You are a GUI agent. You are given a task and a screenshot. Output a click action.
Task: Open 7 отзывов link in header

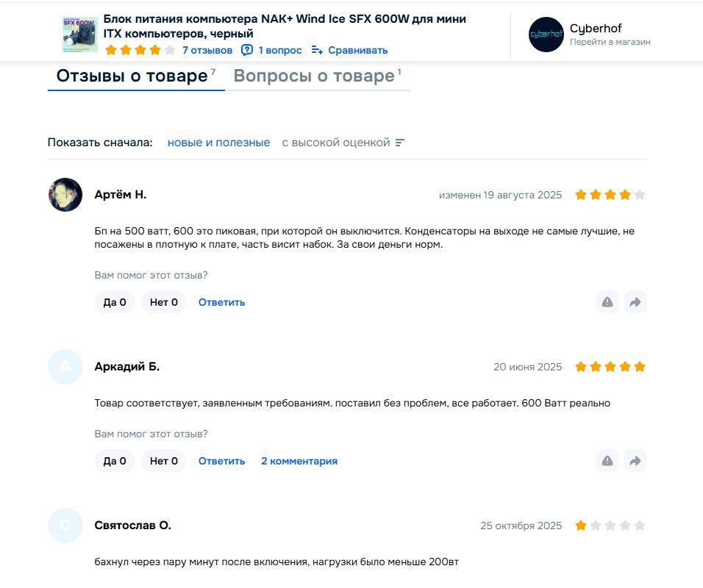(x=207, y=50)
